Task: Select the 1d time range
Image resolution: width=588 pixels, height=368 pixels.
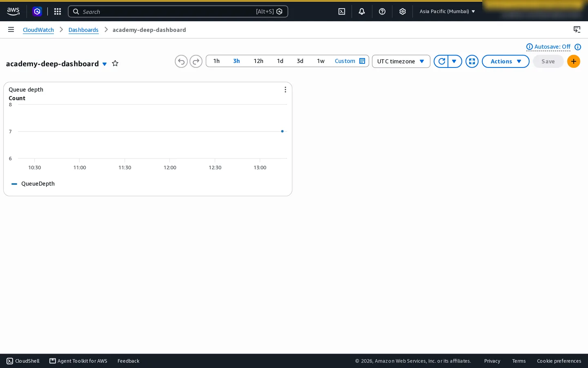Action: click(280, 61)
